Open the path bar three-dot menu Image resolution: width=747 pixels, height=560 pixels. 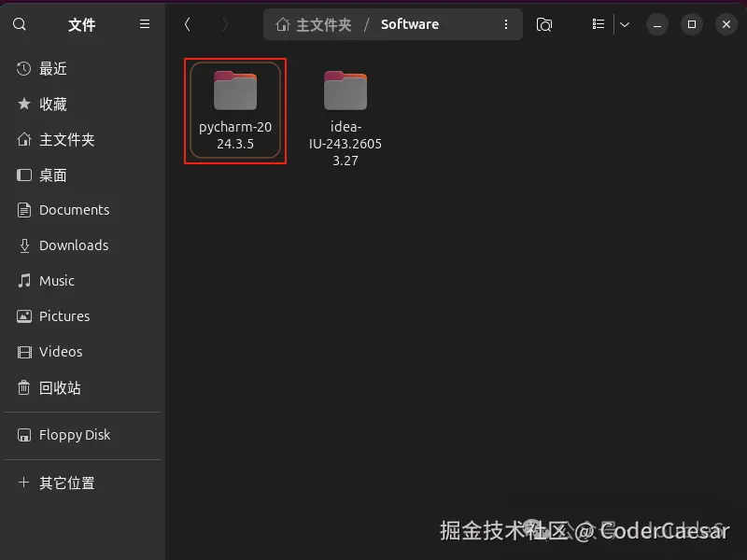pos(506,24)
